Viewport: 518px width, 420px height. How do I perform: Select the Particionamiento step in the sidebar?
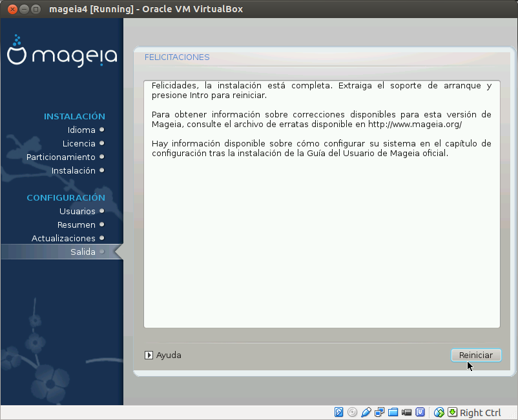click(x=60, y=157)
